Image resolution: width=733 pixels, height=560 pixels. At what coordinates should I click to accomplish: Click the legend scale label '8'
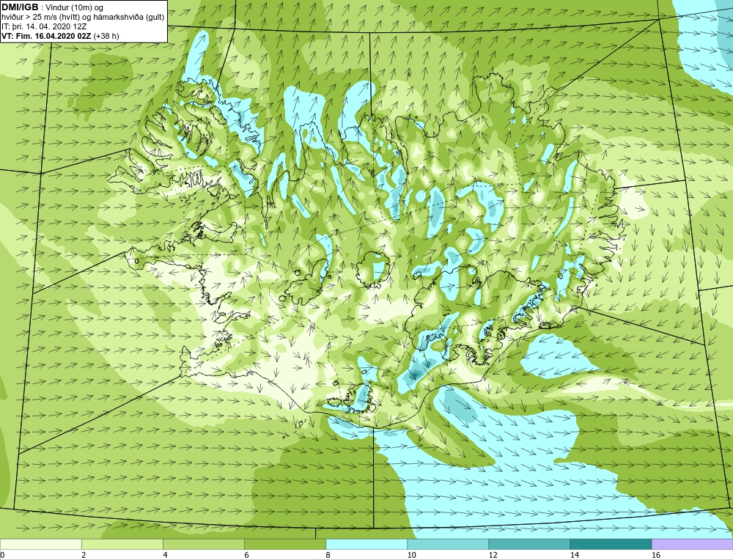tap(328, 555)
